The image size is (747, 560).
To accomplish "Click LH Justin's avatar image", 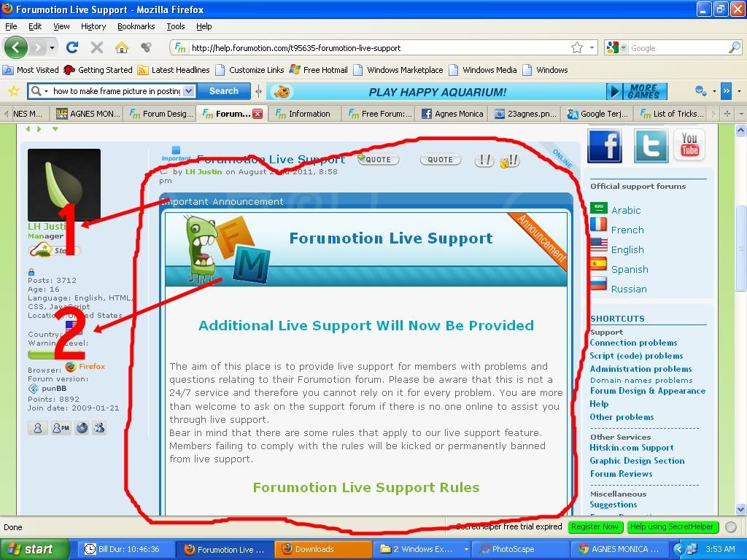I will pos(64,184).
